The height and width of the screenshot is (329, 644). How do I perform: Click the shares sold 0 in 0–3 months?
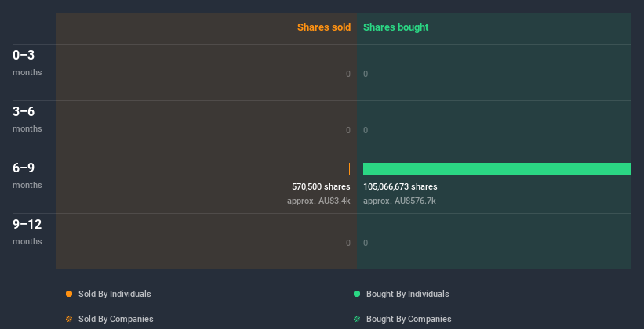348,74
